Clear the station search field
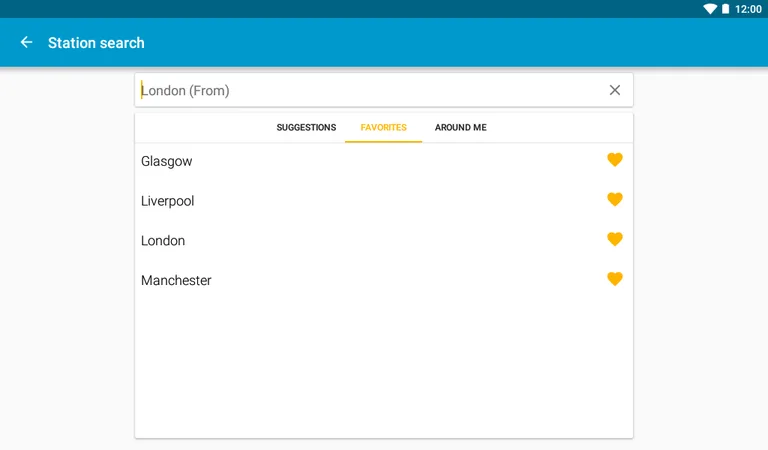This screenshot has height=450, width=768. 615,90
